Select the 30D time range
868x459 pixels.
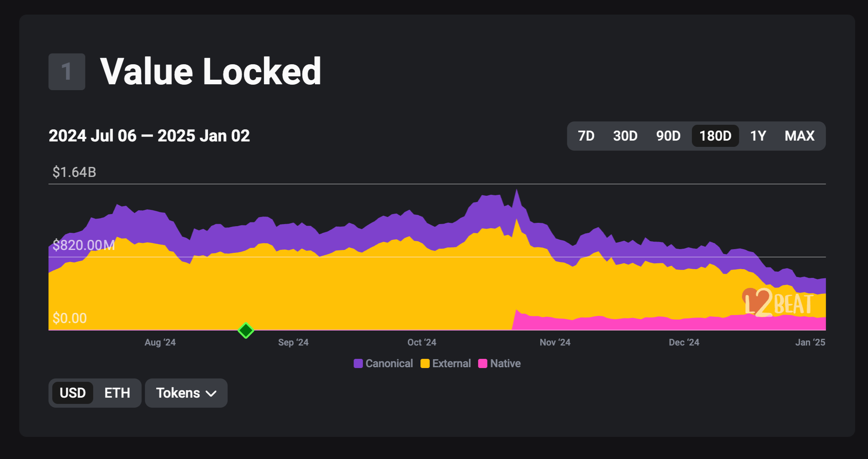[x=625, y=136]
